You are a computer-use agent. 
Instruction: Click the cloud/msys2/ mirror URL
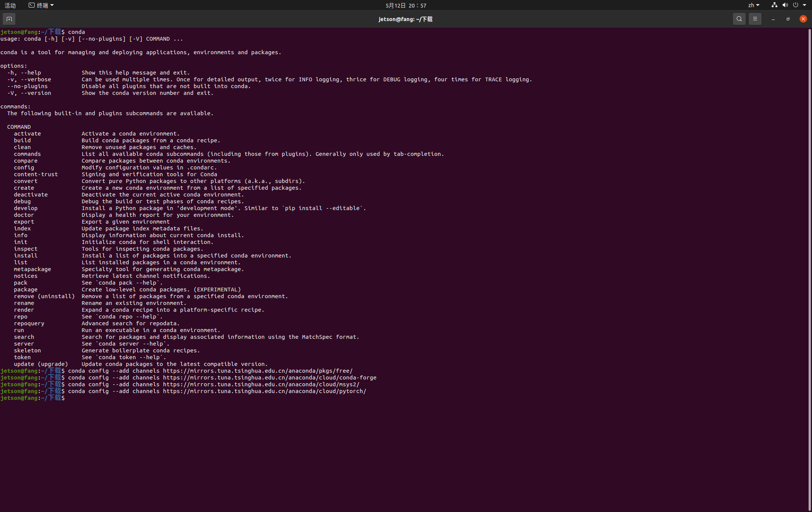coord(261,384)
